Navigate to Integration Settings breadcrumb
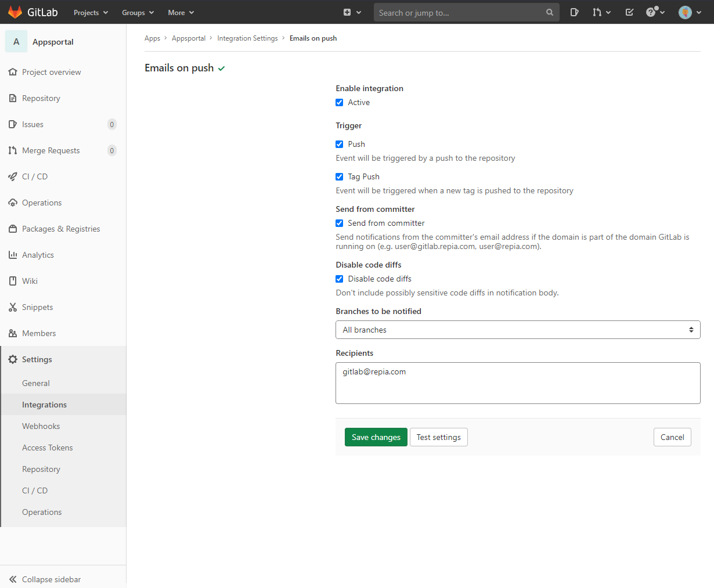Viewport: 714px width, 588px height. (247, 38)
